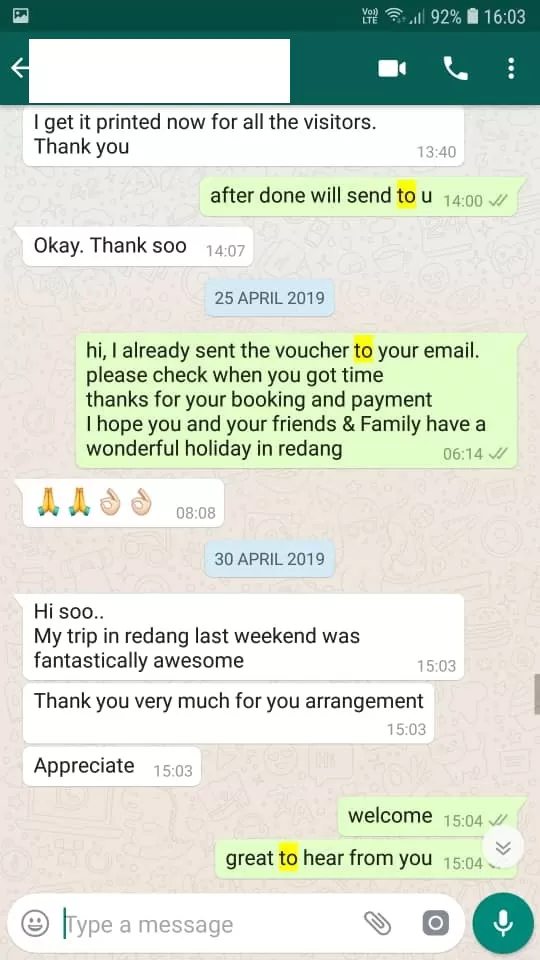The height and width of the screenshot is (960, 540).
Task: Start a video call
Action: 392,69
